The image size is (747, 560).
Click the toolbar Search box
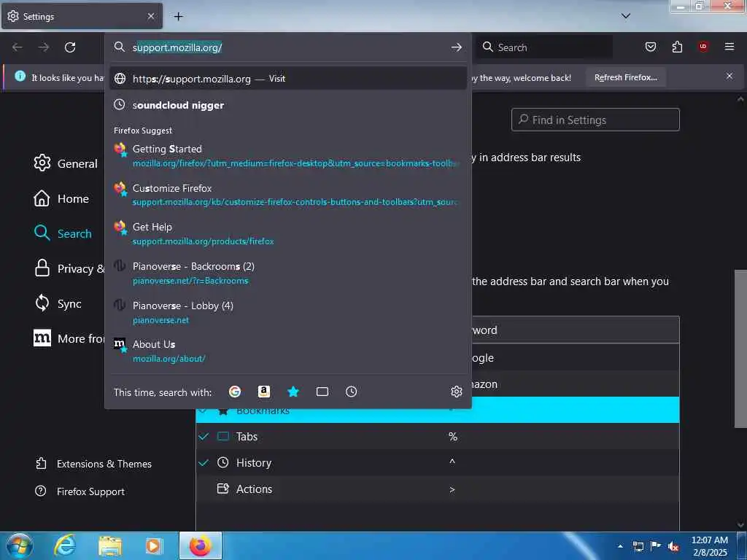(x=544, y=47)
